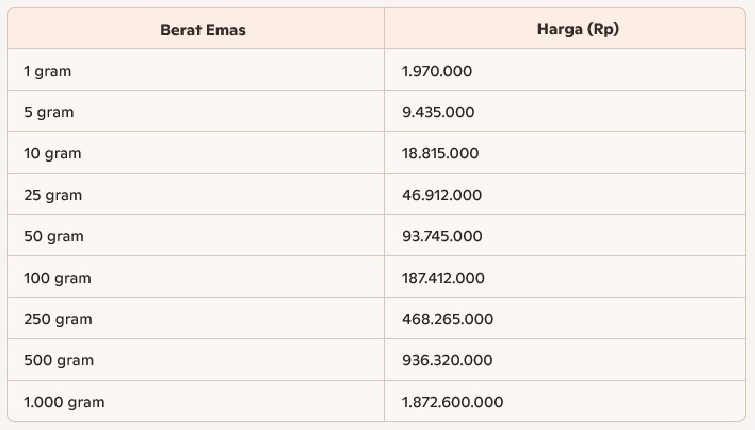Image resolution: width=755 pixels, height=430 pixels.
Task: Select the "100 gram" row label
Action: pyautogui.click(x=57, y=278)
